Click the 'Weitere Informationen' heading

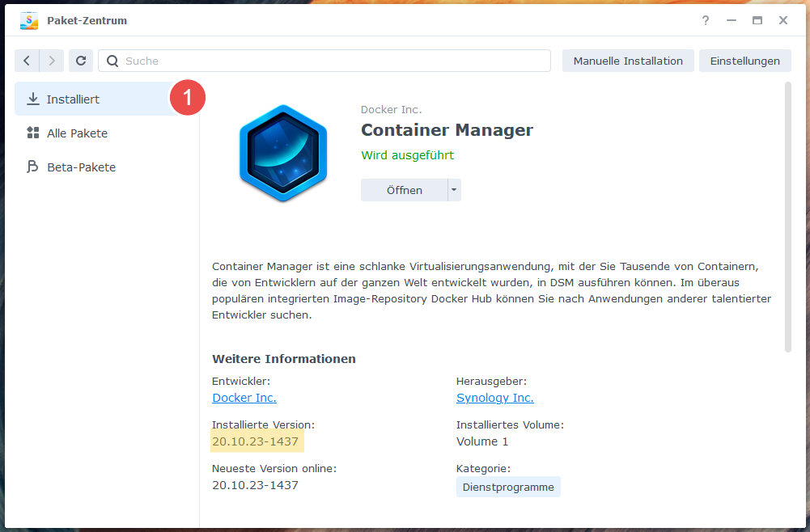click(x=283, y=359)
